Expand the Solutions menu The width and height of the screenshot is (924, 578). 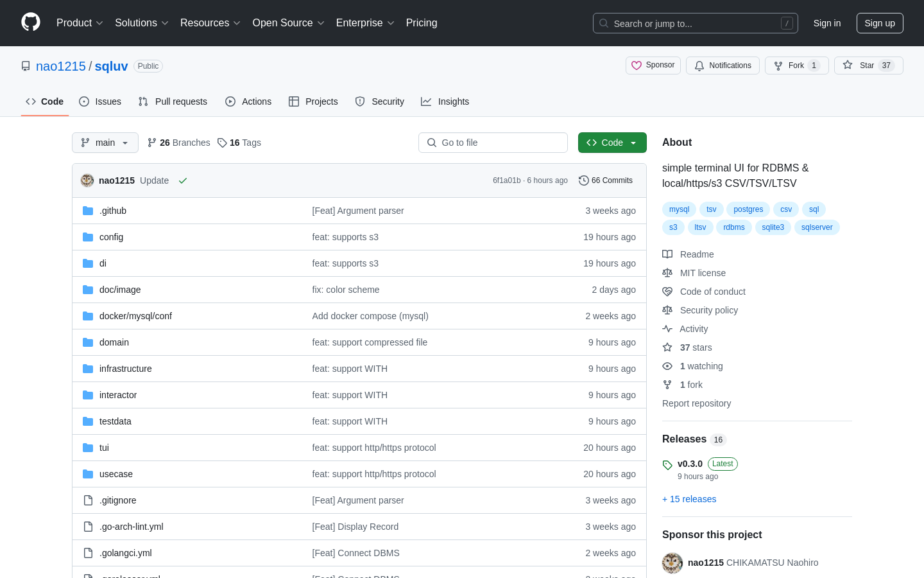142,22
